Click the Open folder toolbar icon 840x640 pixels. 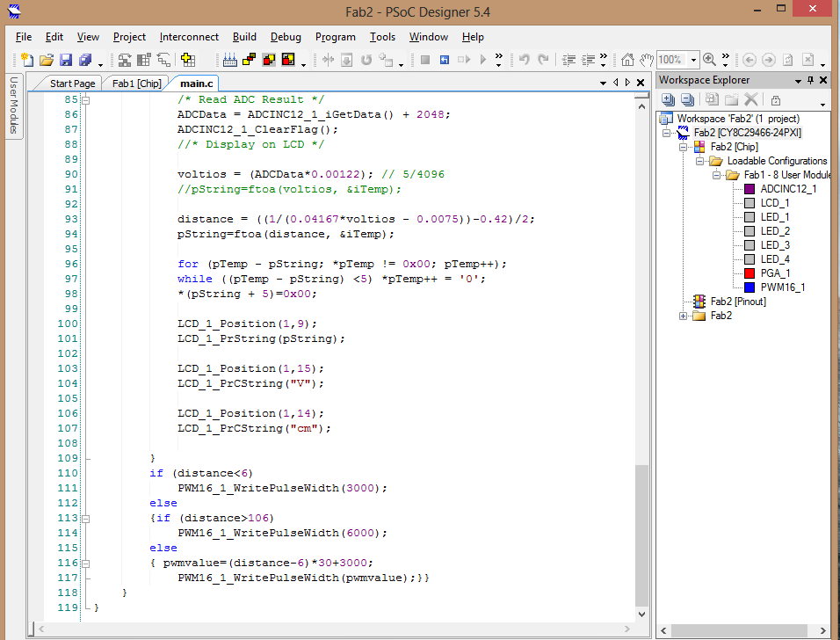tap(46, 60)
